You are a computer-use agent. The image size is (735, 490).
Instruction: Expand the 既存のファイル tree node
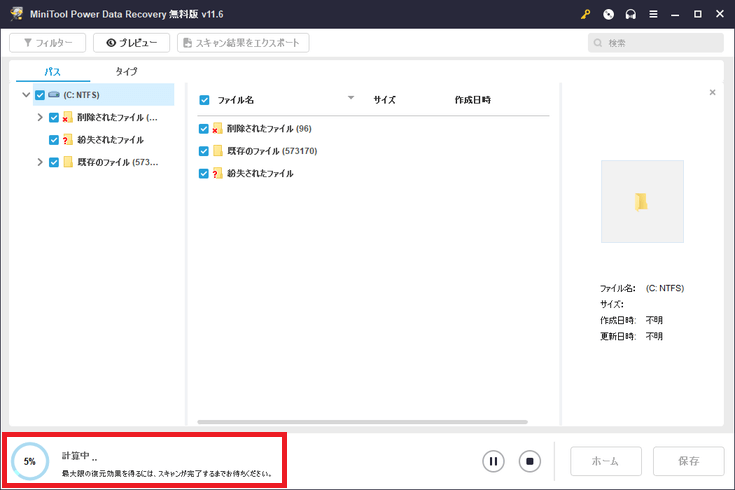pos(40,162)
